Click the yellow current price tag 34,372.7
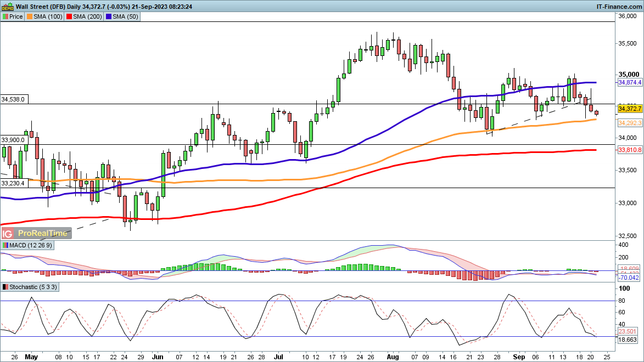Screen dimensions: 644x362 (630, 109)
